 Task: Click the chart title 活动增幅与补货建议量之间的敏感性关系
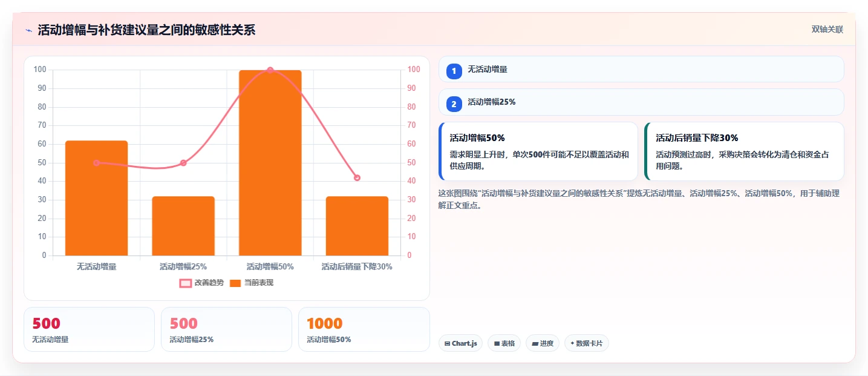[x=146, y=30]
